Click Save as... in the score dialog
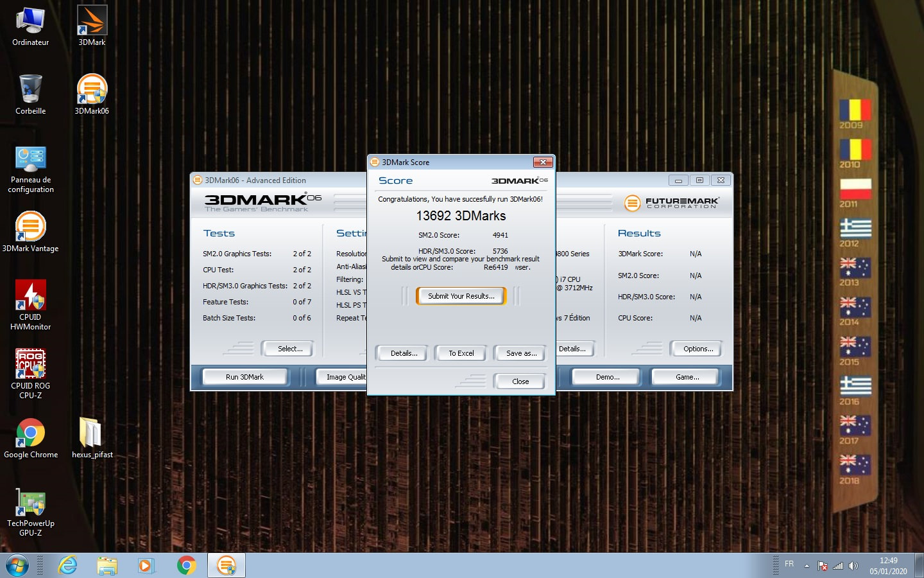Image resolution: width=924 pixels, height=578 pixels. click(x=522, y=353)
